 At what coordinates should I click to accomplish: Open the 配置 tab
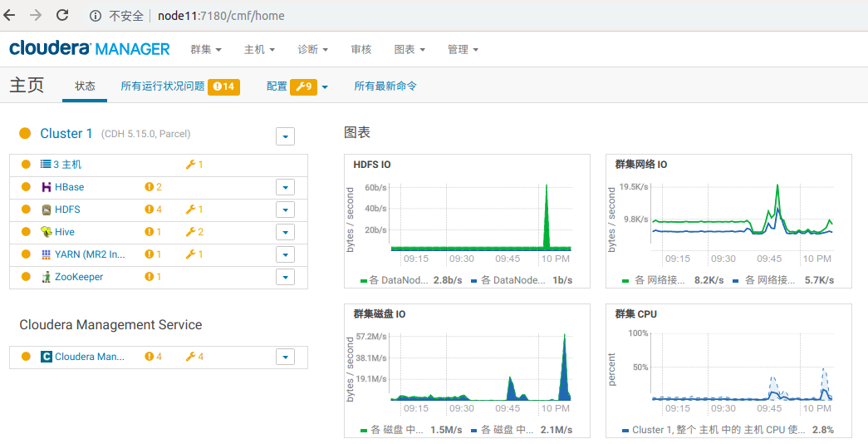(277, 86)
